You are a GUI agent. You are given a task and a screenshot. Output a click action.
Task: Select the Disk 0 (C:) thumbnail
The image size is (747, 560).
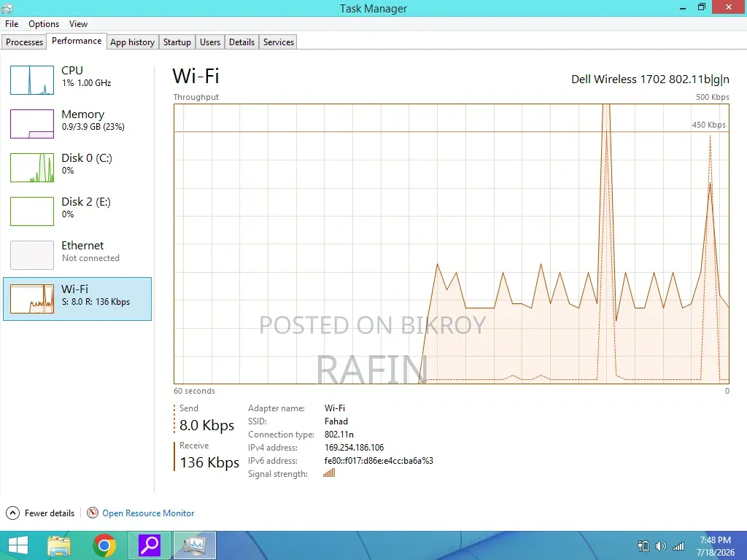click(32, 168)
